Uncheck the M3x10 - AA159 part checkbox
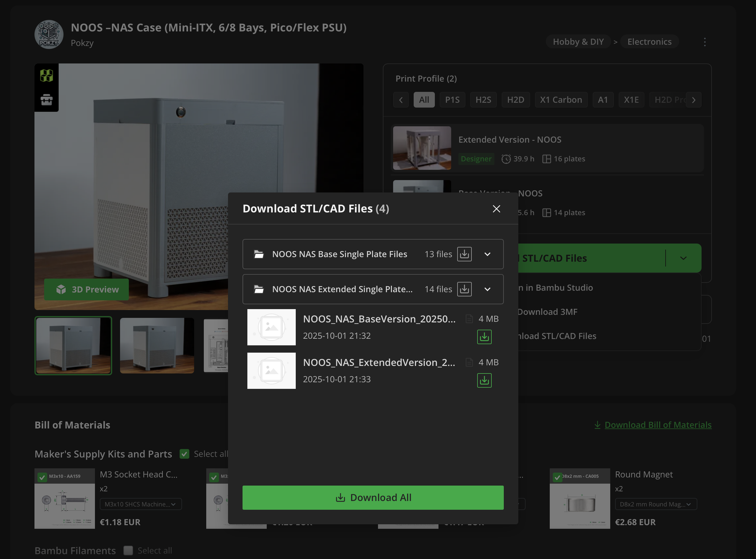The width and height of the screenshot is (756, 559). coord(42,477)
